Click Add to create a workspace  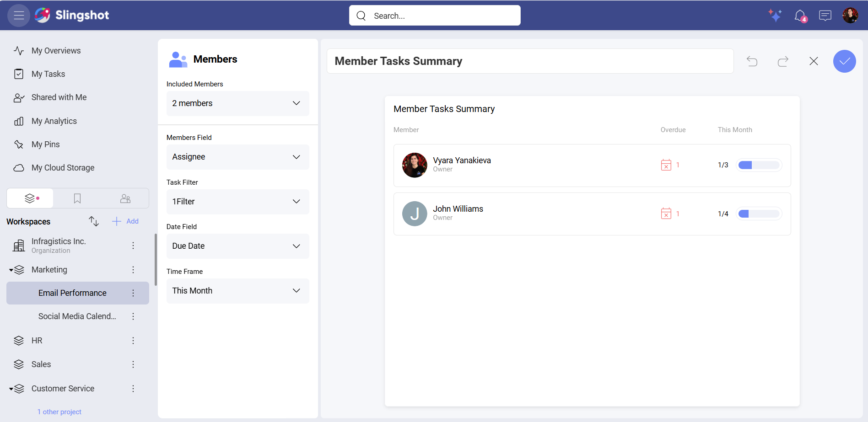click(125, 221)
